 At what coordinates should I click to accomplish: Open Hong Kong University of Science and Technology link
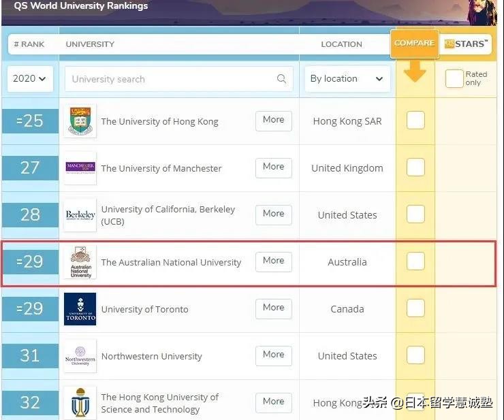click(x=160, y=403)
